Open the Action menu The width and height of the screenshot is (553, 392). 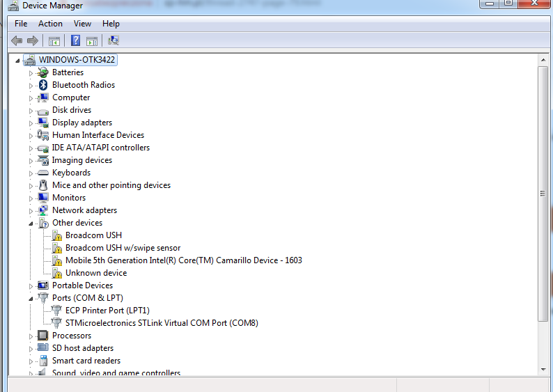point(50,24)
